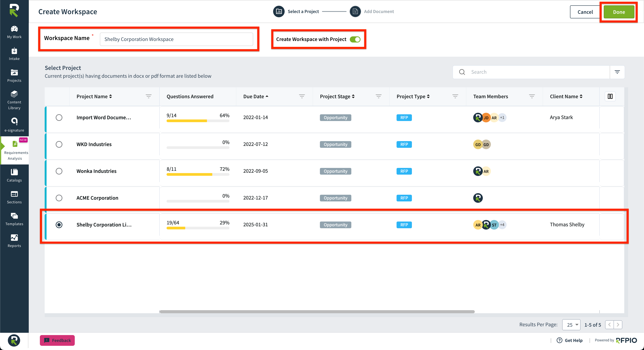Click the horizontal table scrollbar
The width and height of the screenshot is (644, 350).
click(x=317, y=312)
